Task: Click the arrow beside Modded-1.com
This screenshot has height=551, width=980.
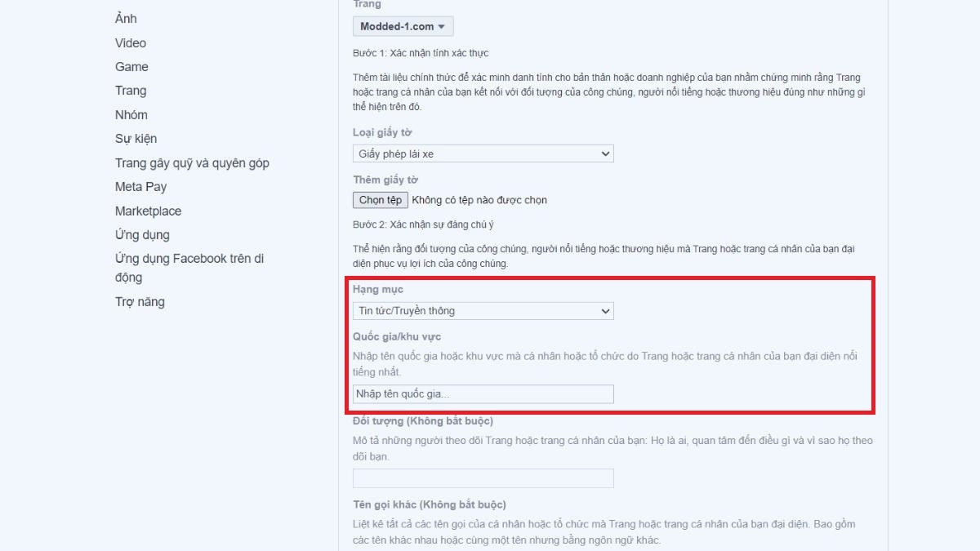Action: (442, 27)
